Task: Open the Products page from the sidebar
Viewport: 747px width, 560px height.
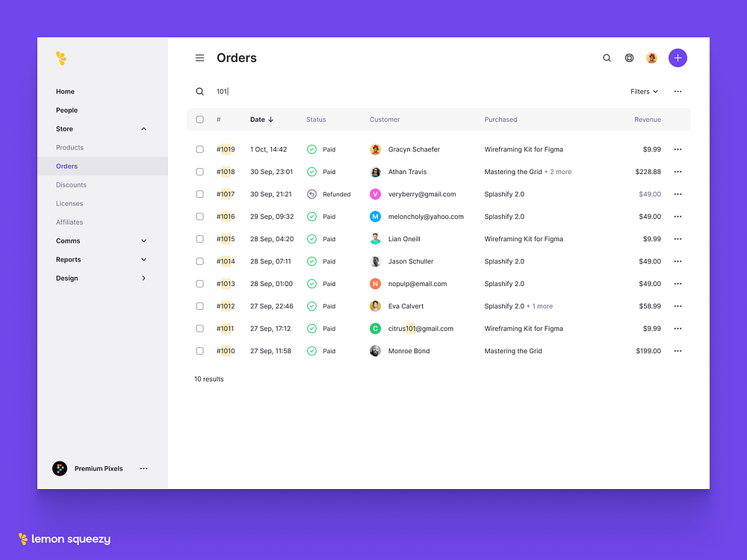Action: coord(69,147)
